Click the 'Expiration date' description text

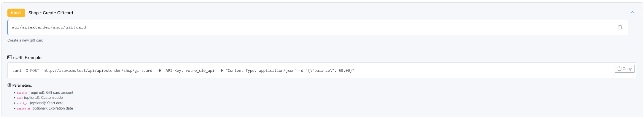[x=61, y=108]
